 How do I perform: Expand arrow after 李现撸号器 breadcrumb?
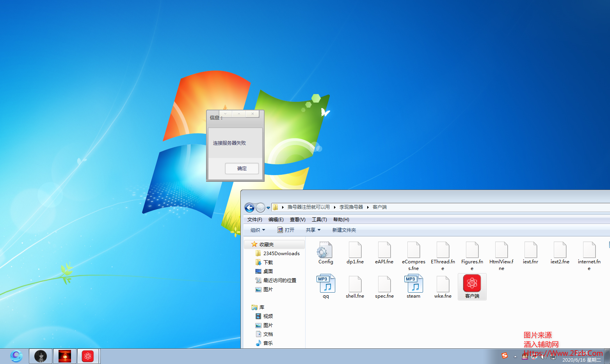[368, 207]
